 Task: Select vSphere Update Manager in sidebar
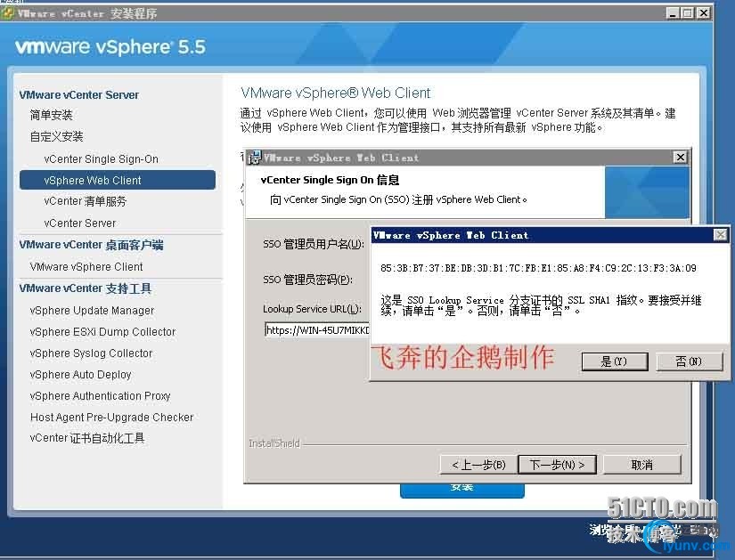pos(92,311)
